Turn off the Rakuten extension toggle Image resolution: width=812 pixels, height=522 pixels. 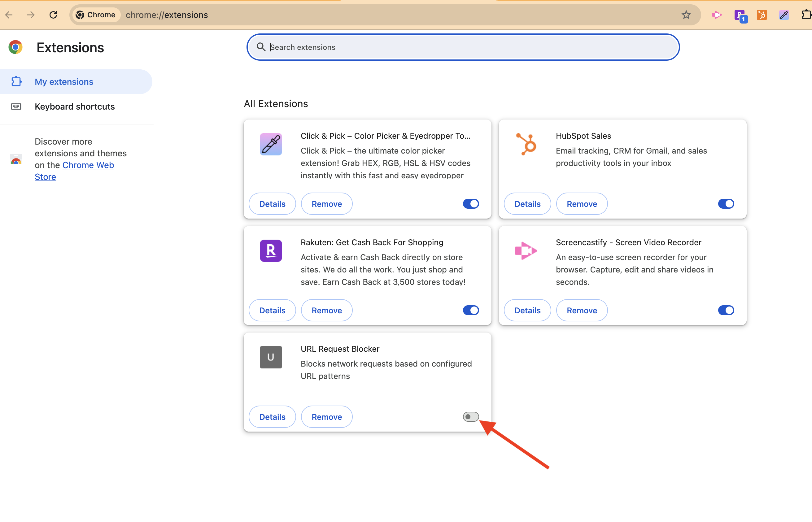[471, 310]
